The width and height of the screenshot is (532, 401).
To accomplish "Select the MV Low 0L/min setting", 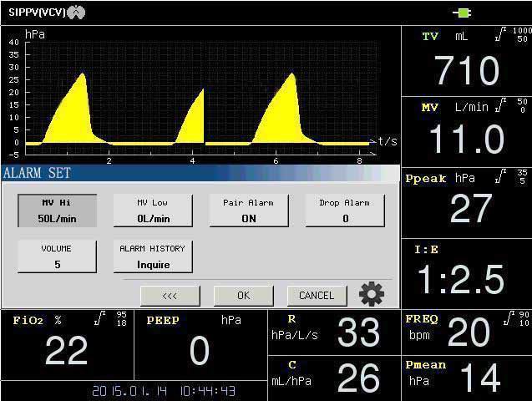I will [153, 211].
